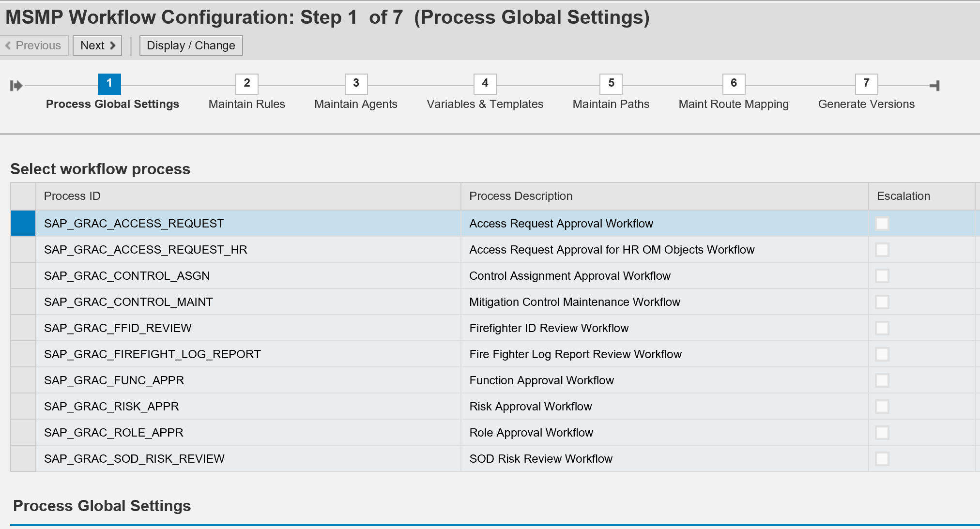Click the Next button

pyautogui.click(x=97, y=45)
